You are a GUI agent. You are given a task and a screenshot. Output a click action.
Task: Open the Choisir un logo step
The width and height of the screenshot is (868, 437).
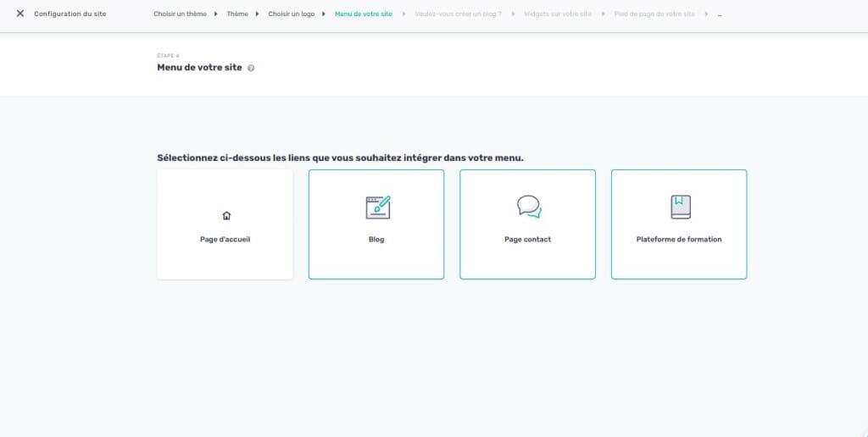[x=292, y=14]
